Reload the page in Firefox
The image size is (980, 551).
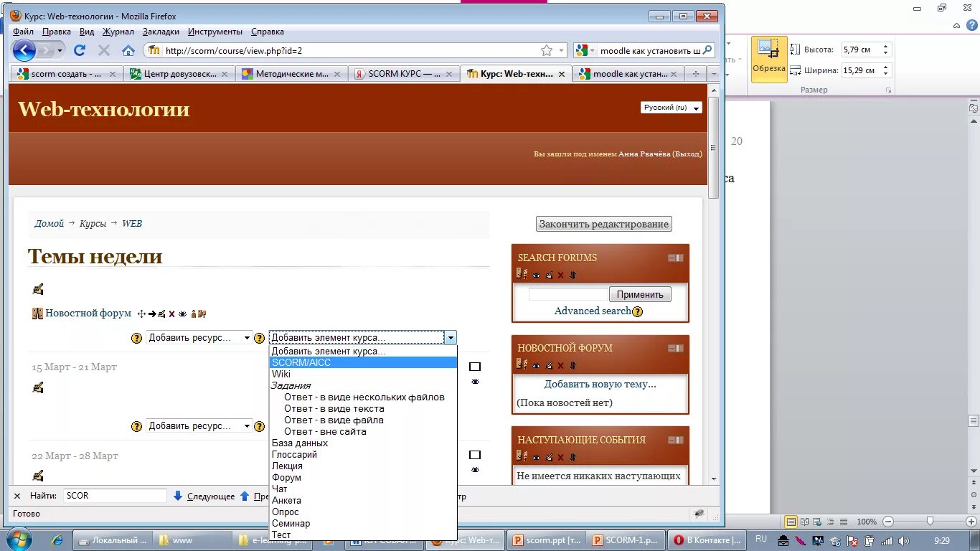click(80, 50)
